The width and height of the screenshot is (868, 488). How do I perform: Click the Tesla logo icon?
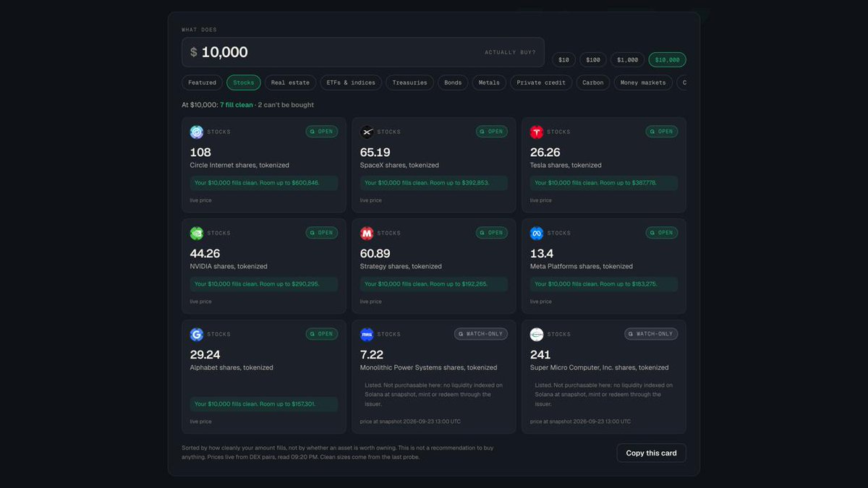pos(537,132)
